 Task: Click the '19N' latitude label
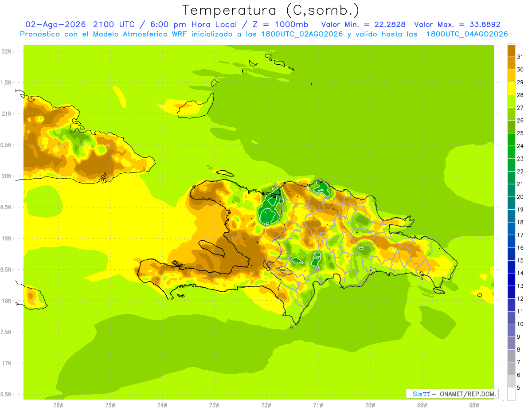coord(6,238)
